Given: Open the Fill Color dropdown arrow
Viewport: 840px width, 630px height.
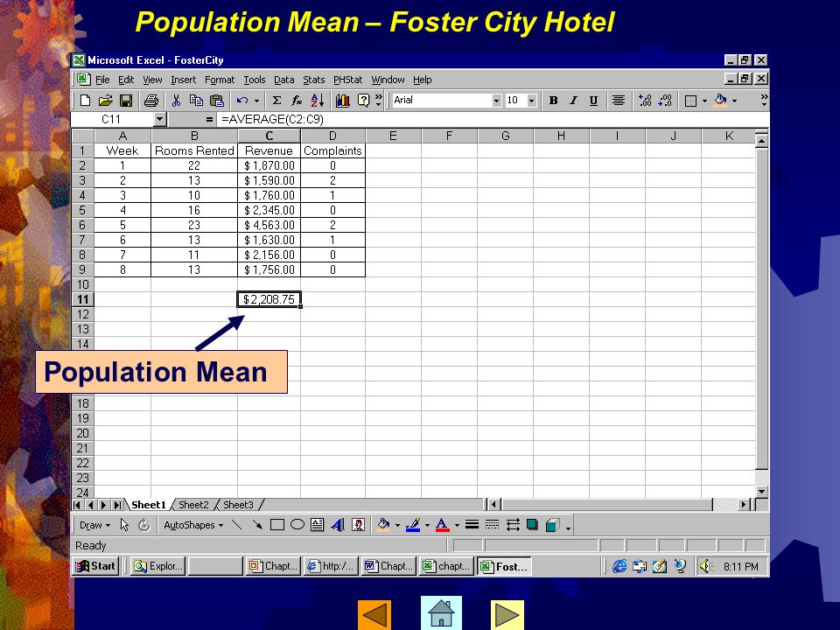Looking at the screenshot, I should point(734,100).
